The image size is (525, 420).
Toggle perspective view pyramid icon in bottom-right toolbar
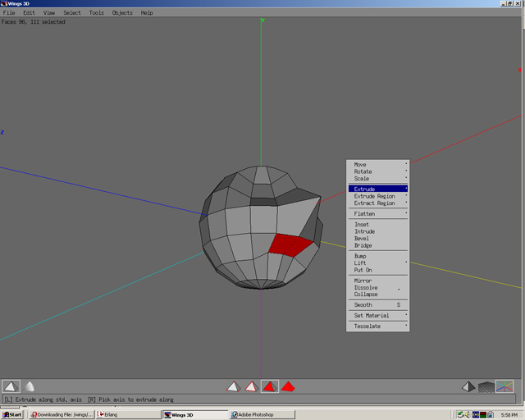pyautogui.click(x=468, y=387)
